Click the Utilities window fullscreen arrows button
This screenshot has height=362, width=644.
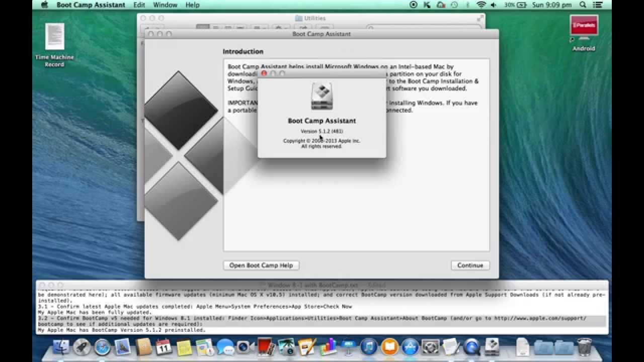[x=480, y=18]
